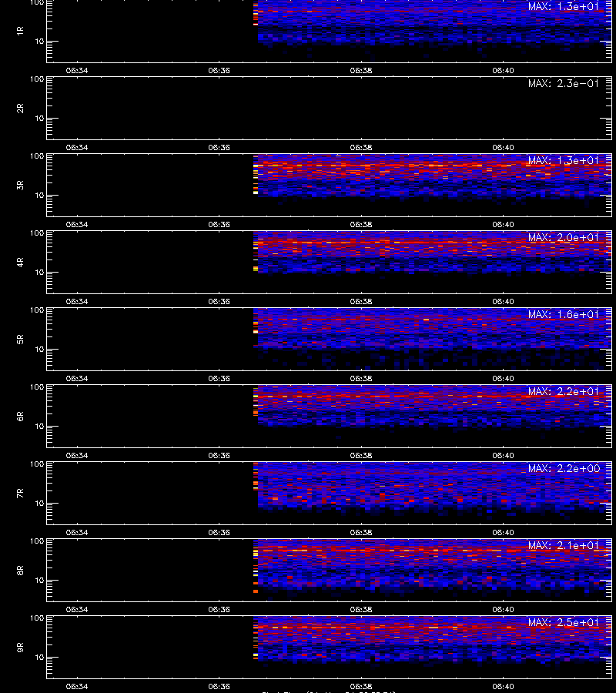The image size is (616, 693).
Task: Select the 'MAX: 2.1e+01' annotation
Action: coord(564,545)
